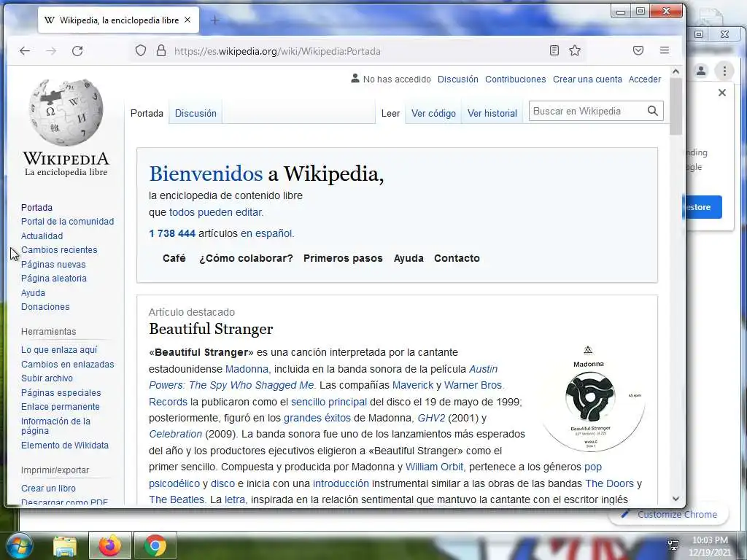The width and height of the screenshot is (747, 560).
Task: Open the Ver código tab
Action: coord(433,113)
